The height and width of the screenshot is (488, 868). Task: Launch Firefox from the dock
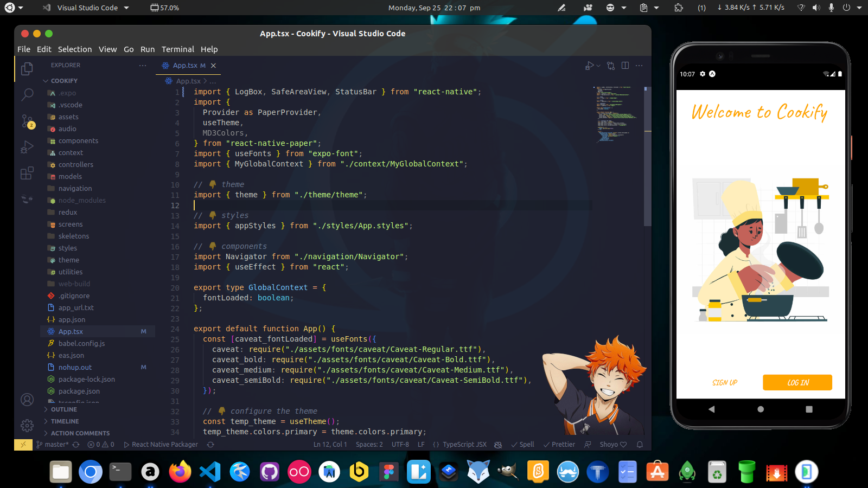180,472
